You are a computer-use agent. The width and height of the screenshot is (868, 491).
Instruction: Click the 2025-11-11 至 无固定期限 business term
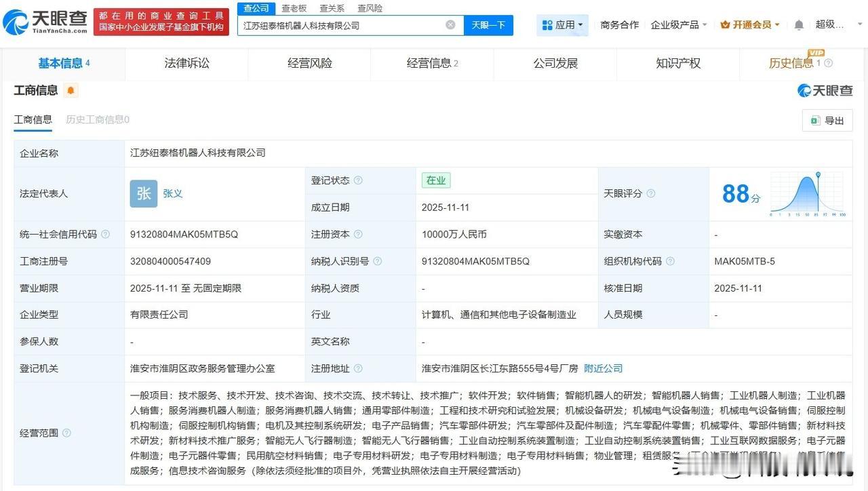coord(186,288)
